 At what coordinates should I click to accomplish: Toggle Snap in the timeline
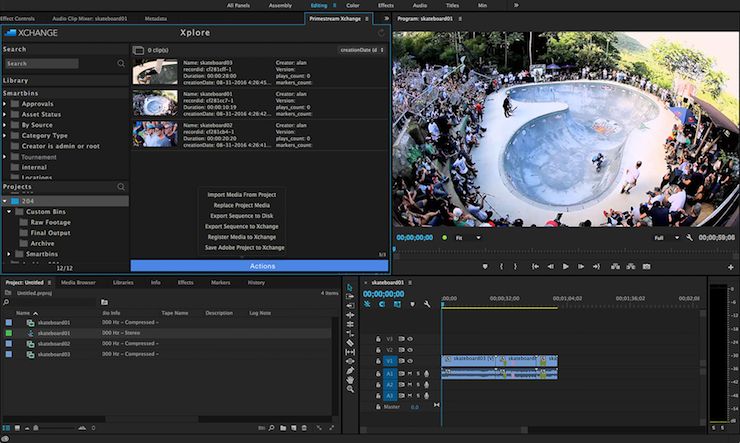382,304
